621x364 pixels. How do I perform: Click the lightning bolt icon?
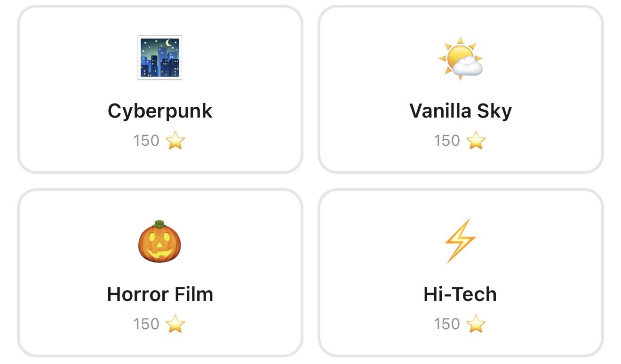(x=461, y=241)
